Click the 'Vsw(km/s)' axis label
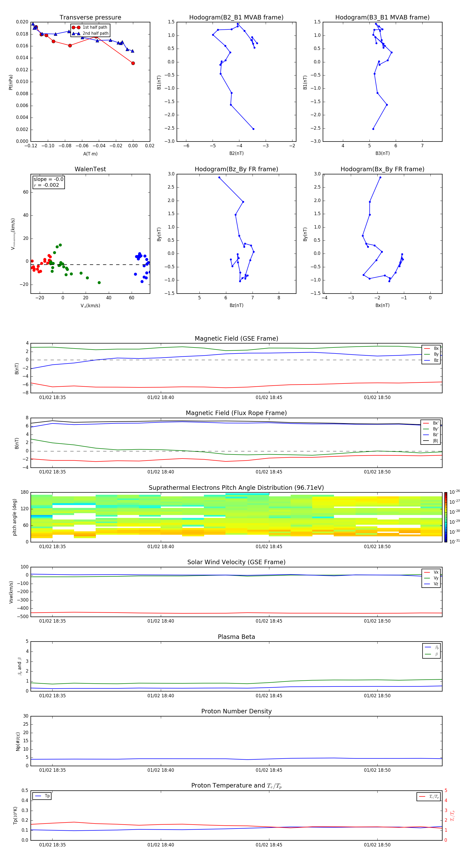Screen dimensions: 473x868 pos(11,592)
